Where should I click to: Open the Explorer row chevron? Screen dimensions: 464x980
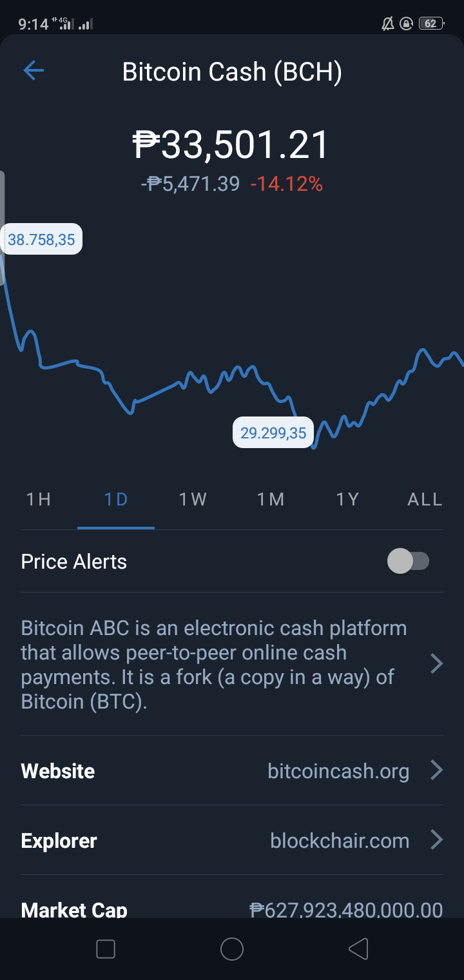click(x=436, y=840)
